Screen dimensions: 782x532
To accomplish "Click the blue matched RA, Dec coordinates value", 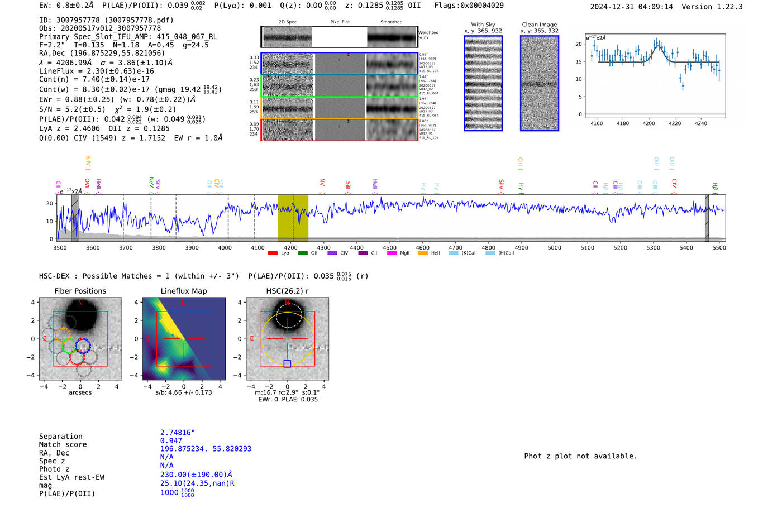I will [x=206, y=449].
